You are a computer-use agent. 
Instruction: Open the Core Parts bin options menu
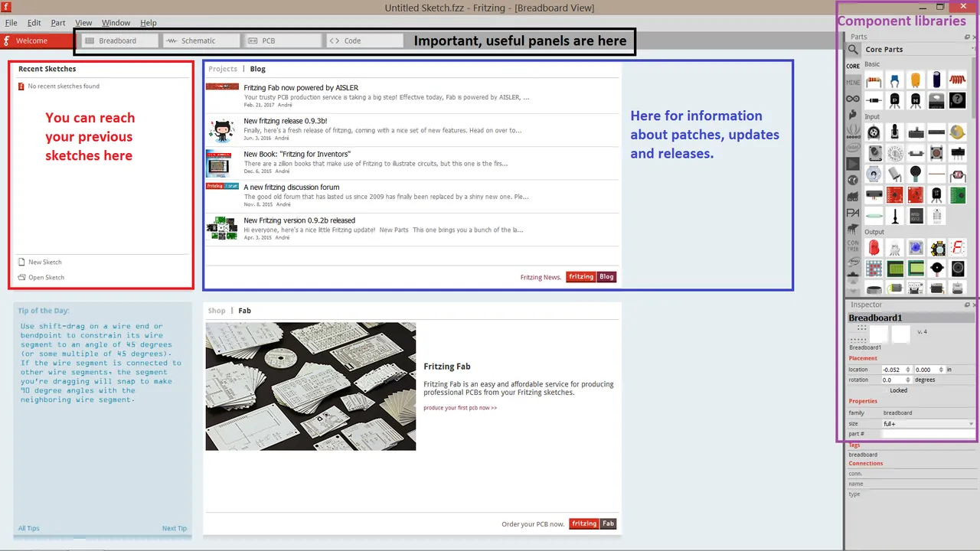coord(972,49)
